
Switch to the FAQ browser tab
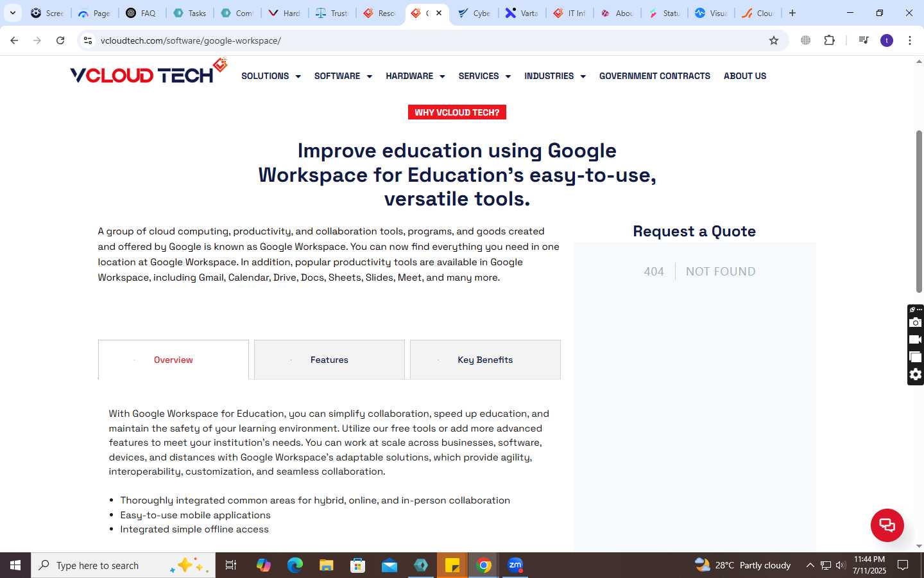coord(142,13)
